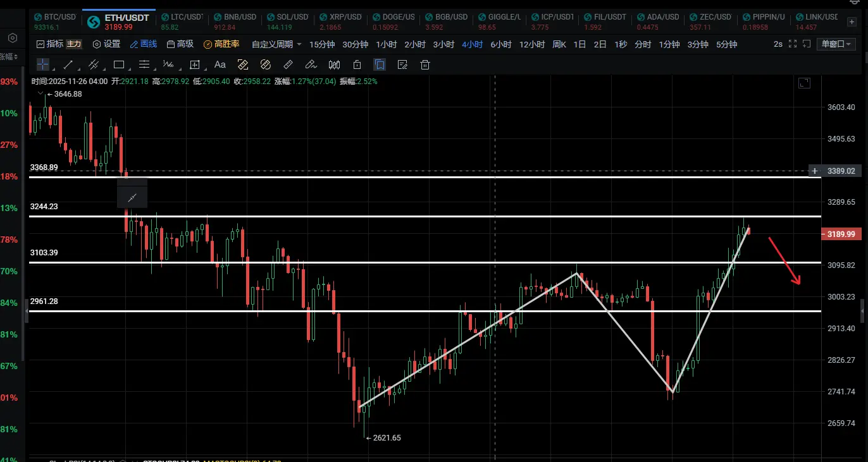Viewport: 868px width, 462px height.
Task: Click the floating line tool icon on chart
Action: point(132,198)
